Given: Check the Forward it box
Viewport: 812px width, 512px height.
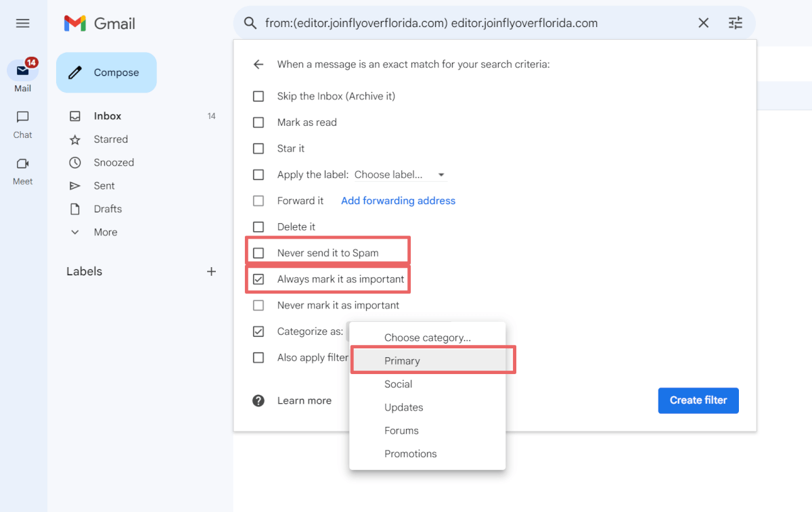Looking at the screenshot, I should click(x=258, y=201).
